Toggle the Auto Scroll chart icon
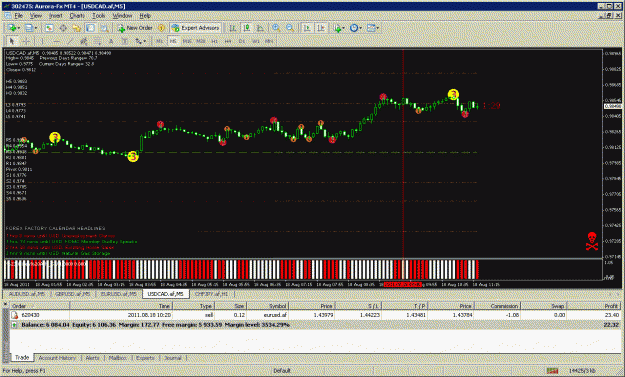The width and height of the screenshot is (625, 377). click(307, 28)
